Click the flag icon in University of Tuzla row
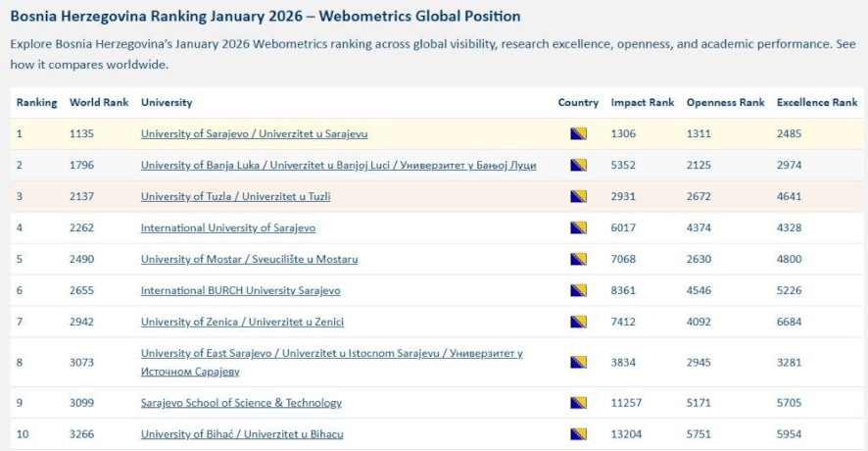 tap(578, 197)
